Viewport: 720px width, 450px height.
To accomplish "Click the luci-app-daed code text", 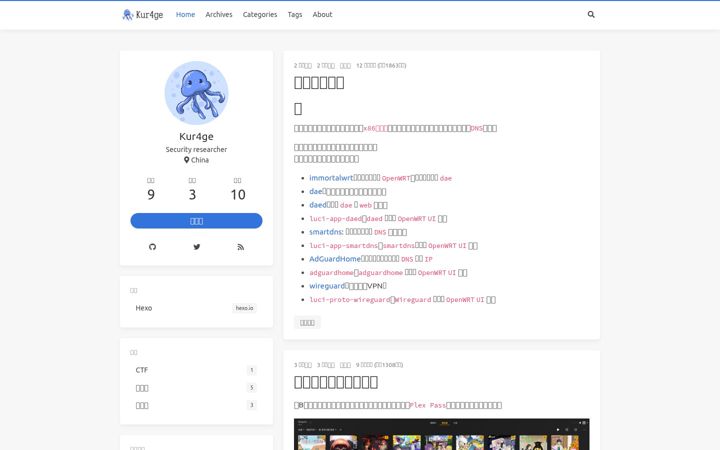I will (x=335, y=219).
